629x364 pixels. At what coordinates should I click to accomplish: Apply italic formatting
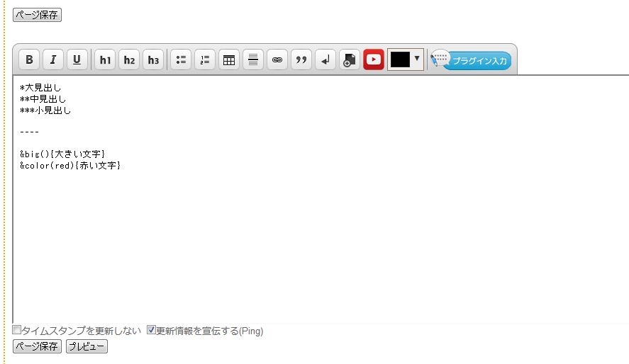point(53,60)
